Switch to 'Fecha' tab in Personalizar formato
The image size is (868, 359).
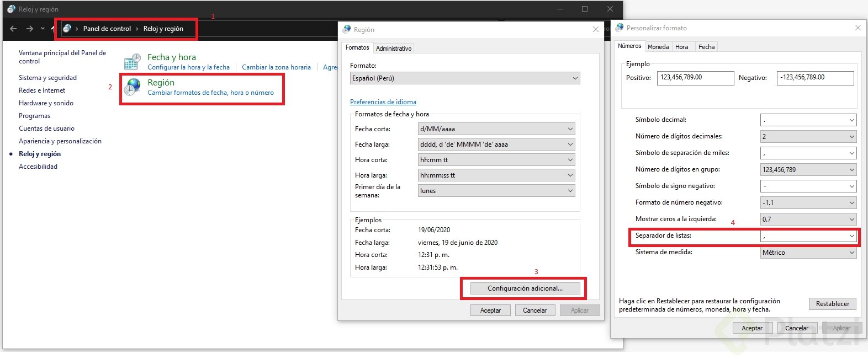[707, 47]
